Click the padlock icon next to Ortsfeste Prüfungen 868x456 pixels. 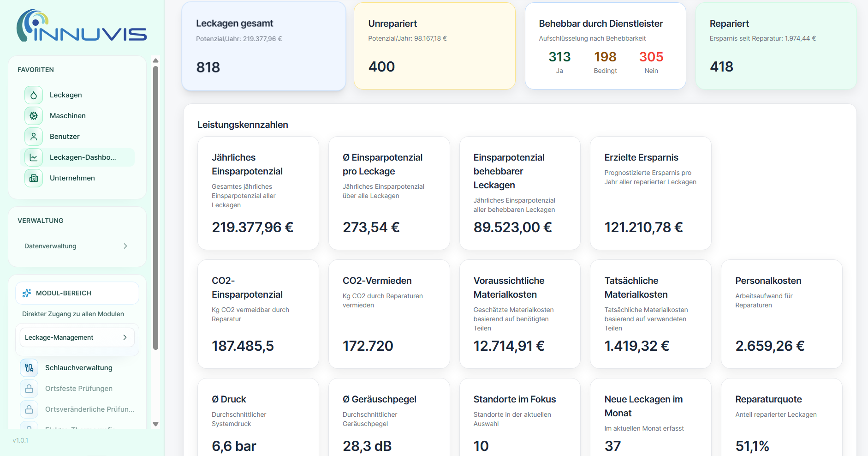click(x=29, y=388)
